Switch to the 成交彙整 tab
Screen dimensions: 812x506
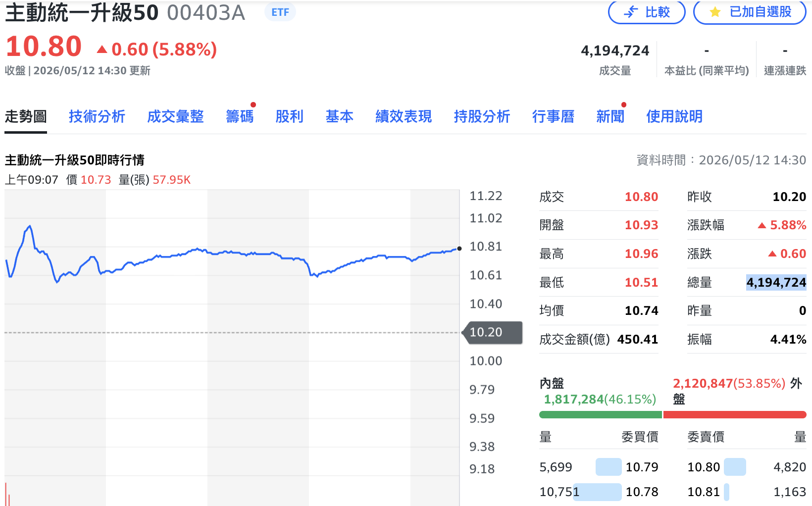click(x=175, y=117)
